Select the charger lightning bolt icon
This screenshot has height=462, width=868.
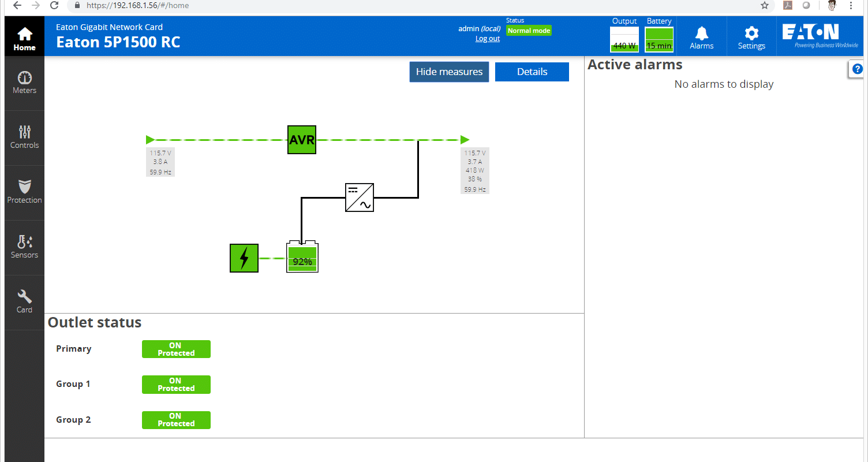click(x=244, y=258)
